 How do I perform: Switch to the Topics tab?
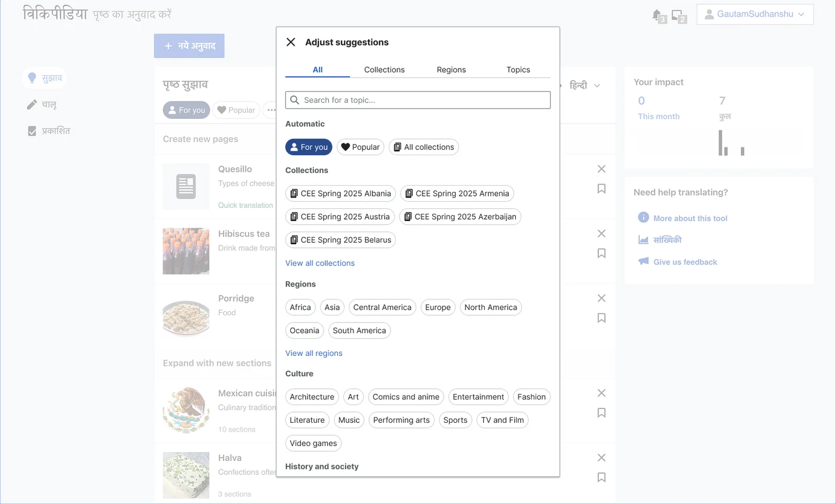pyautogui.click(x=518, y=70)
